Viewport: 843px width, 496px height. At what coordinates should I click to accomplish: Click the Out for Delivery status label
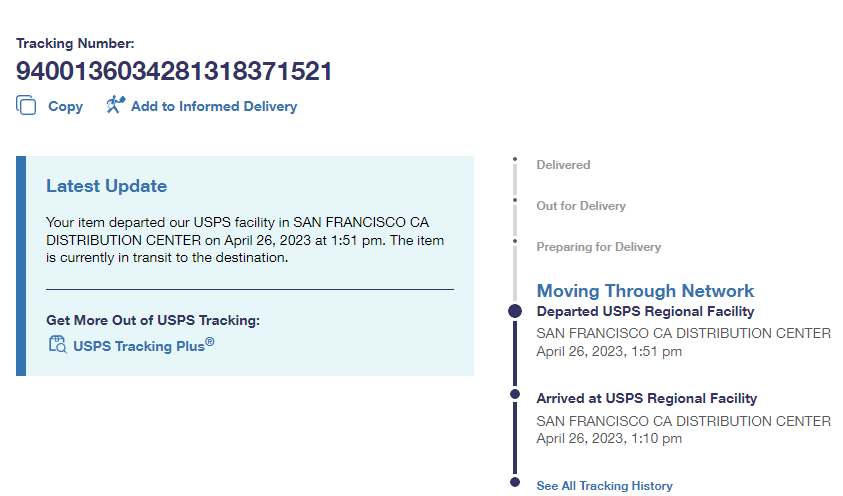tap(581, 206)
